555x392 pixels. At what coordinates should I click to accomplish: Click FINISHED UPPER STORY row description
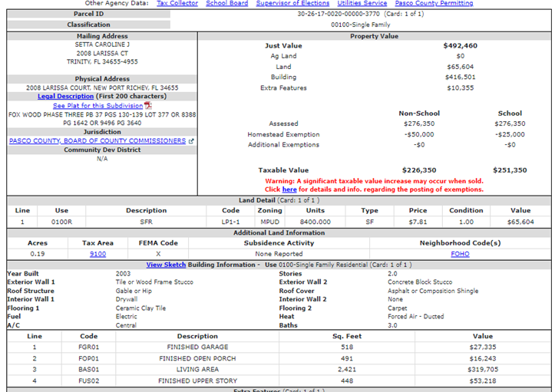[197, 381]
